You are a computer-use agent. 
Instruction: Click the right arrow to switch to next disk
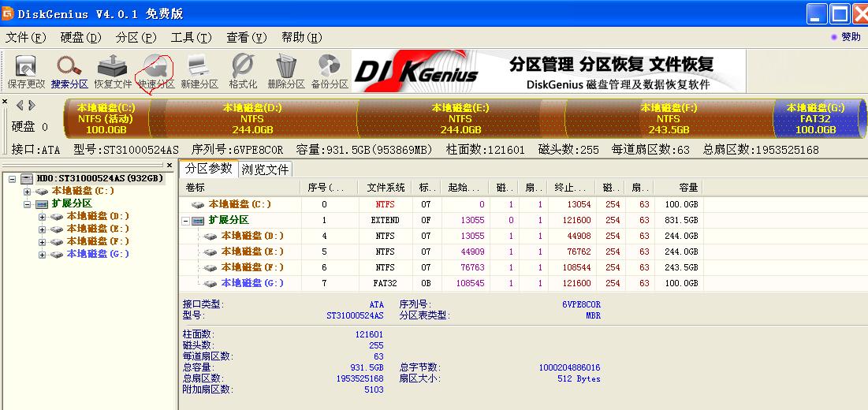point(32,105)
